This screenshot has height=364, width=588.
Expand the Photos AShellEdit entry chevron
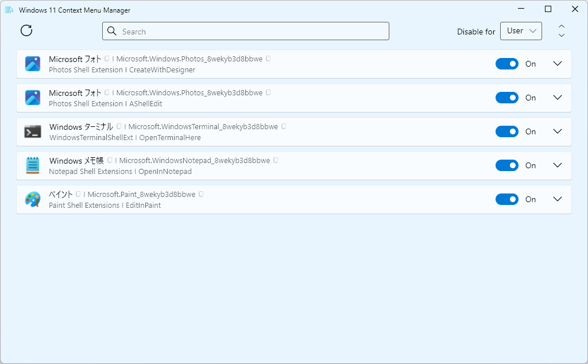557,98
